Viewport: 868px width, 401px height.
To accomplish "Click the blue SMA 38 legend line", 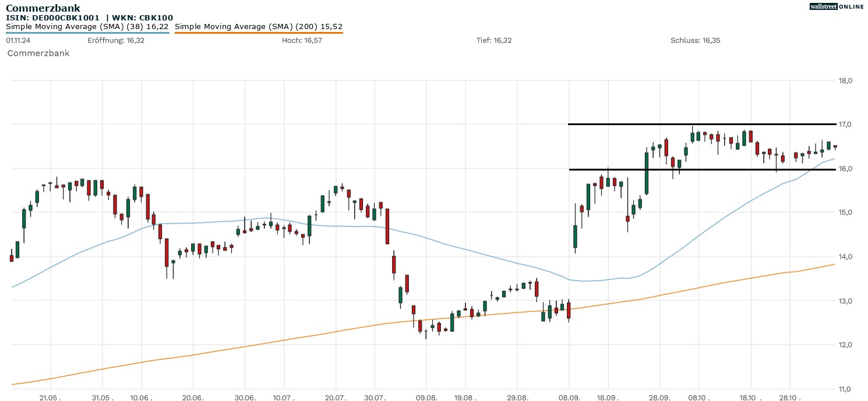I will [87, 33].
